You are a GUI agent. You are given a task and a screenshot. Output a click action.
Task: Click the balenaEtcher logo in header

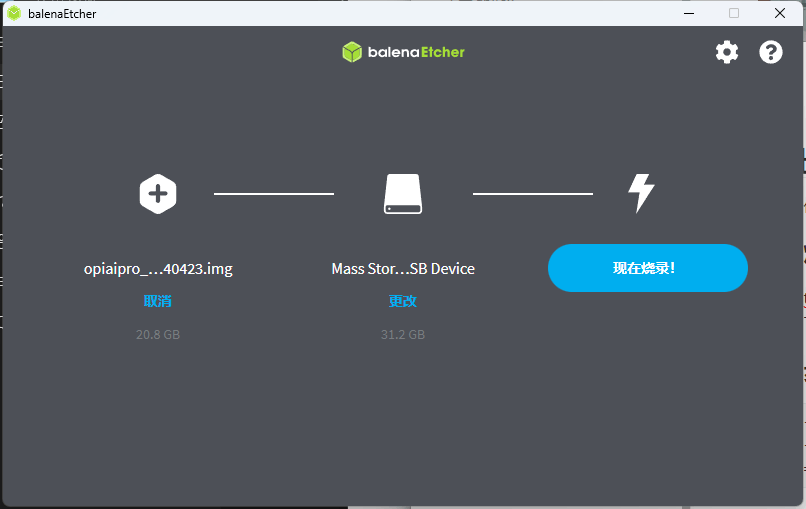(404, 52)
